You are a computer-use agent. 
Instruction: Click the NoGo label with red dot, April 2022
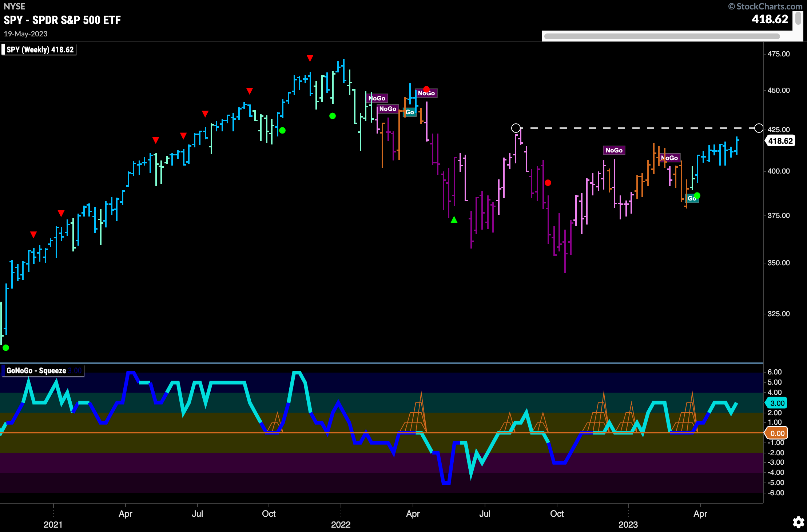tap(426, 93)
